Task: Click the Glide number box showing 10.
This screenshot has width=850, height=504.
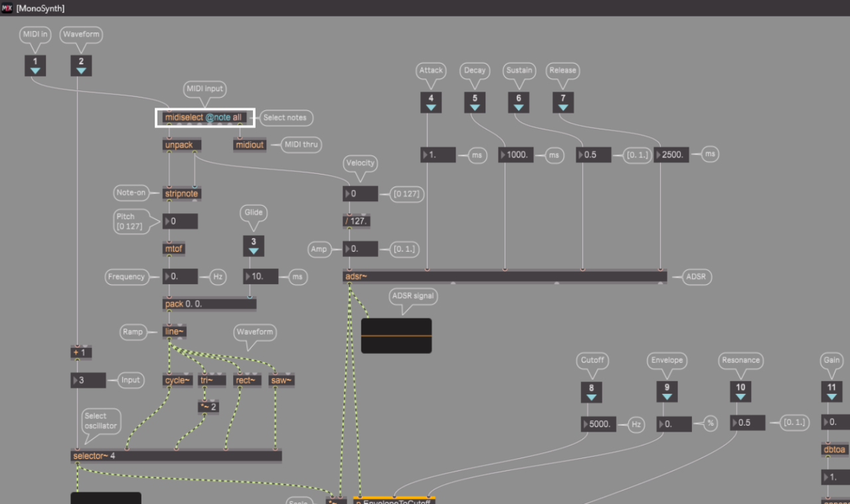Action: click(x=261, y=276)
